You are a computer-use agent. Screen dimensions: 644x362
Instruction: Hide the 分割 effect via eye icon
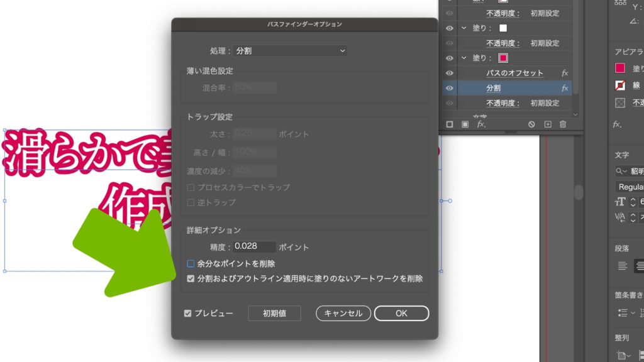[x=450, y=89]
